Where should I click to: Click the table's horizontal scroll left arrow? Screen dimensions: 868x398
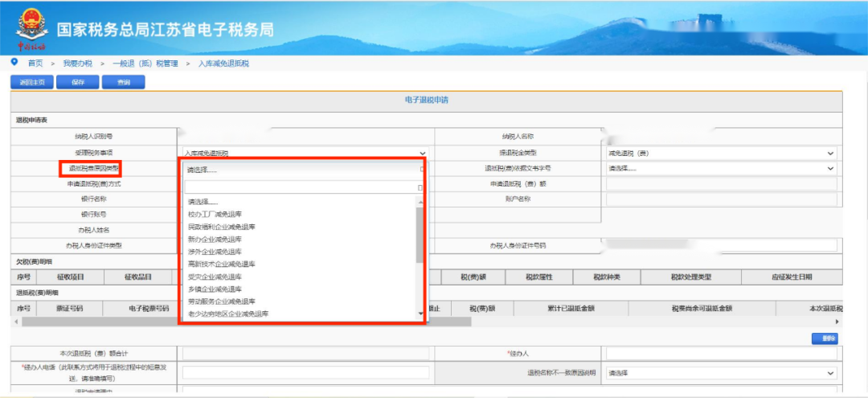15,322
